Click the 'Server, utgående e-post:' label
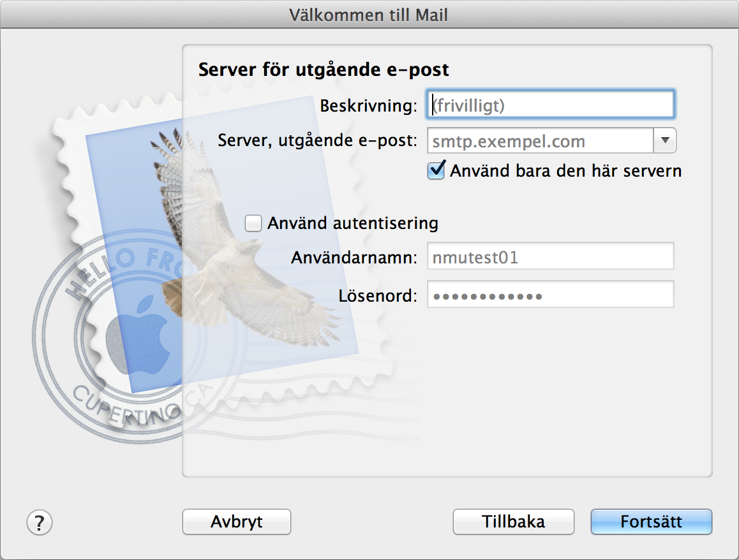Screen dimensions: 739x560 point(317,140)
